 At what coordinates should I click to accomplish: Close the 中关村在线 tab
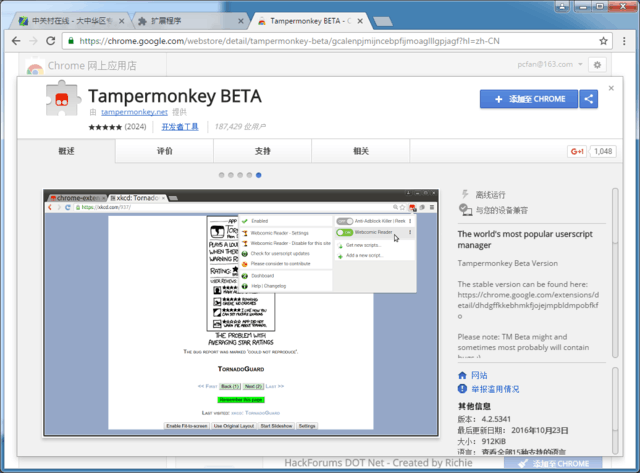(121, 21)
